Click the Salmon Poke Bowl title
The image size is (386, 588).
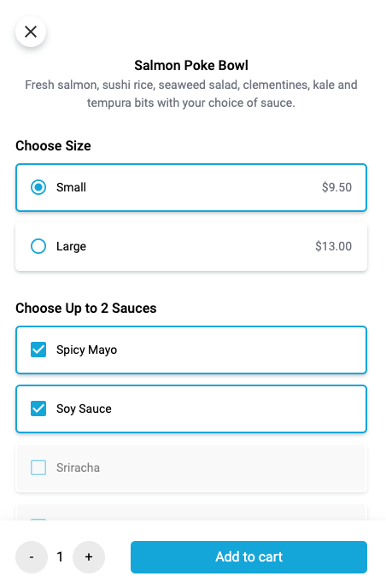coord(191,65)
